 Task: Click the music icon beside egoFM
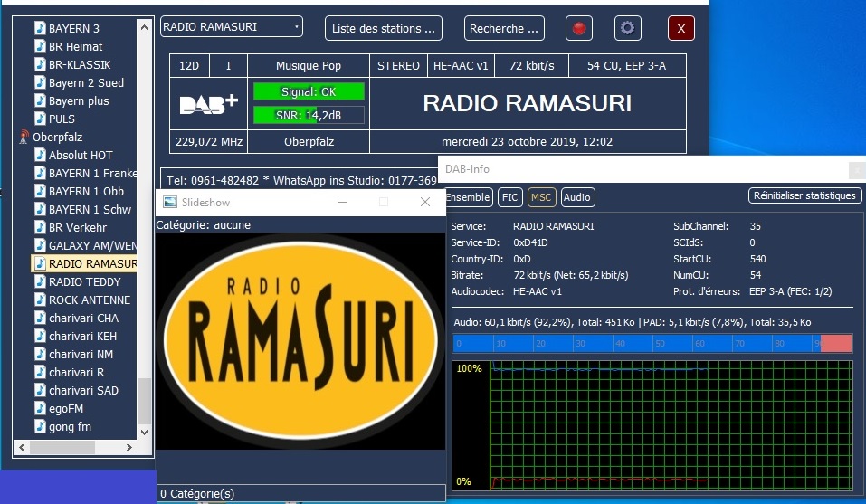pos(40,408)
